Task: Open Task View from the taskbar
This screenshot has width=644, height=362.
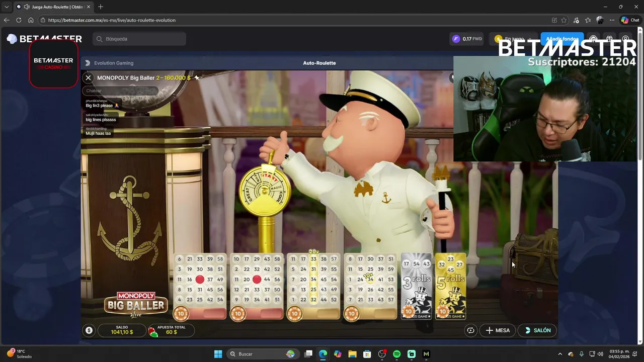Action: coord(308,354)
